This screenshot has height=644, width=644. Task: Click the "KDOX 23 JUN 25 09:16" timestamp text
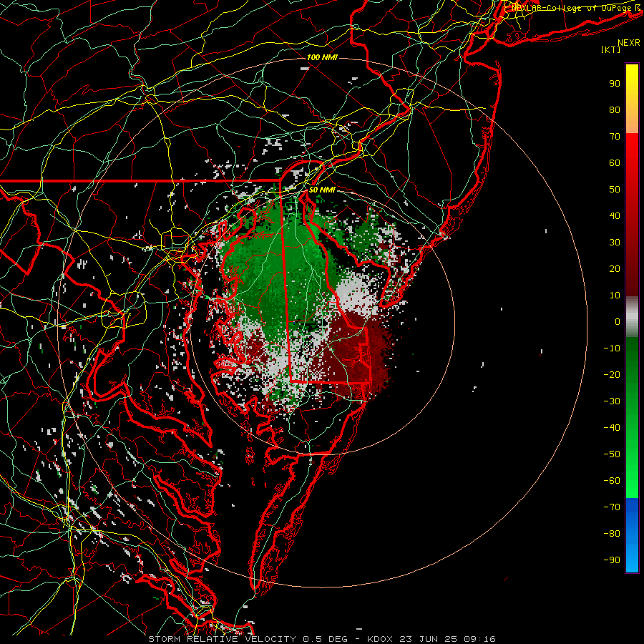431,639
